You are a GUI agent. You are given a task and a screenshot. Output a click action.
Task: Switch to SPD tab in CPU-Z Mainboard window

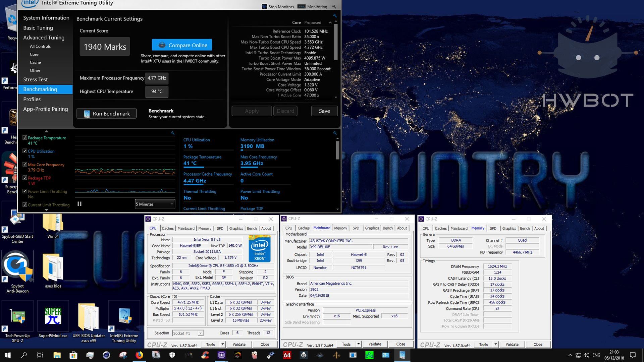click(356, 228)
